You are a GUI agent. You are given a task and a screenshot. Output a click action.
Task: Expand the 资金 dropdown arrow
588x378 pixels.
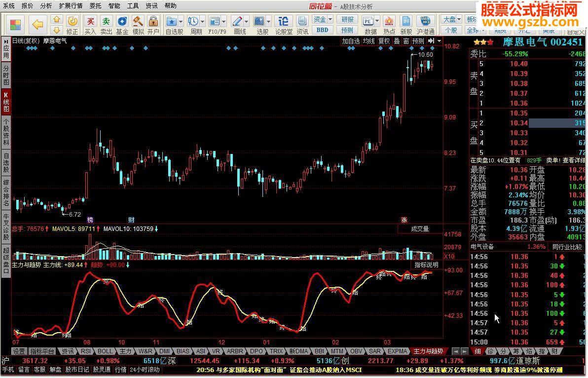click(331, 19)
